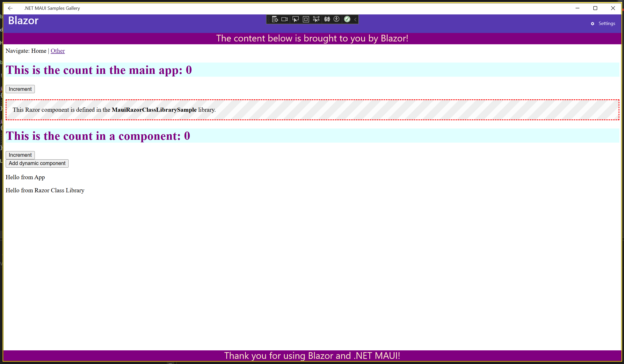Click the Settings gear icon
This screenshot has height=364, width=624.
593,24
